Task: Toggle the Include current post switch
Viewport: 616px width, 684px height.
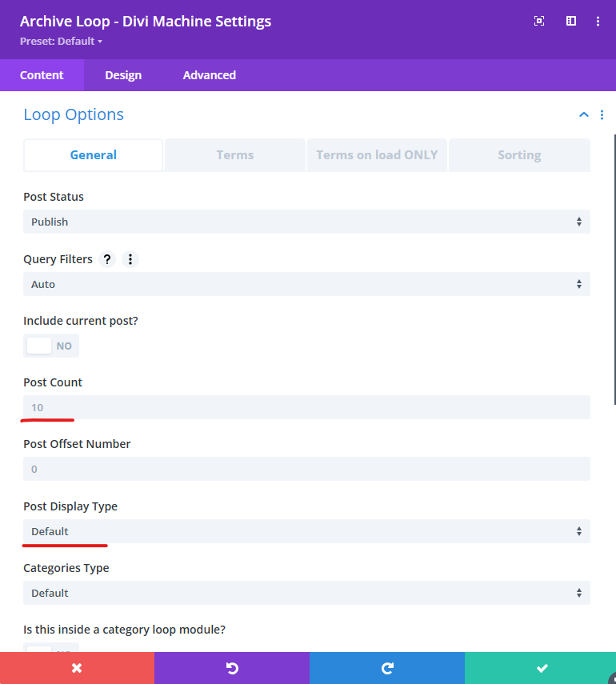Action: click(51, 346)
